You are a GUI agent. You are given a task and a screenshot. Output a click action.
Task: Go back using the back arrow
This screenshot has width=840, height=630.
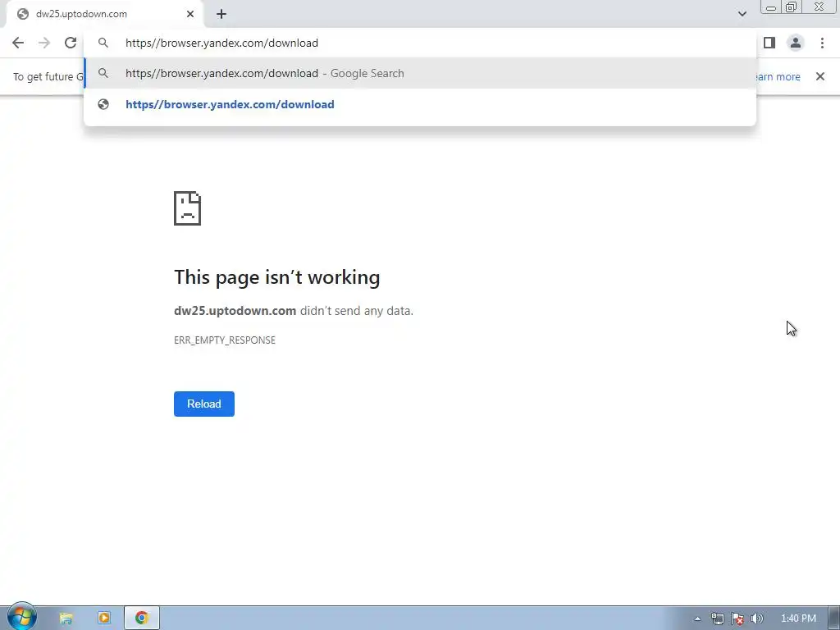18,43
